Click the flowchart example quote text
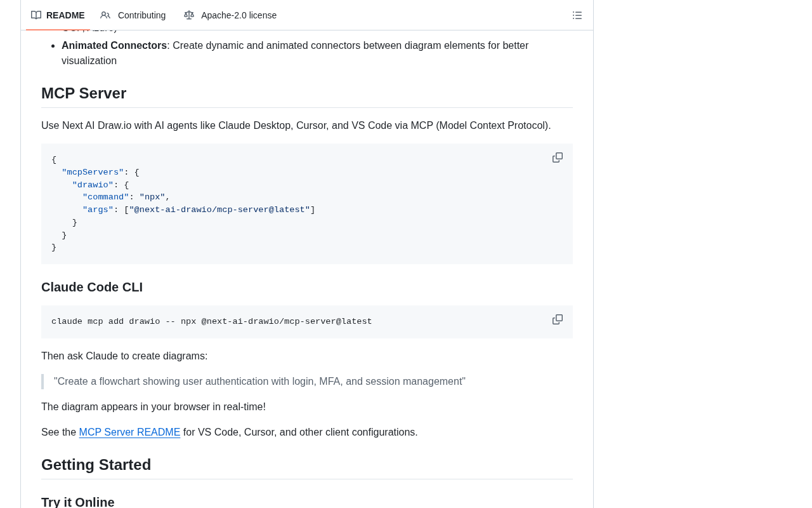Image resolution: width=812 pixels, height=508 pixels. tap(259, 382)
